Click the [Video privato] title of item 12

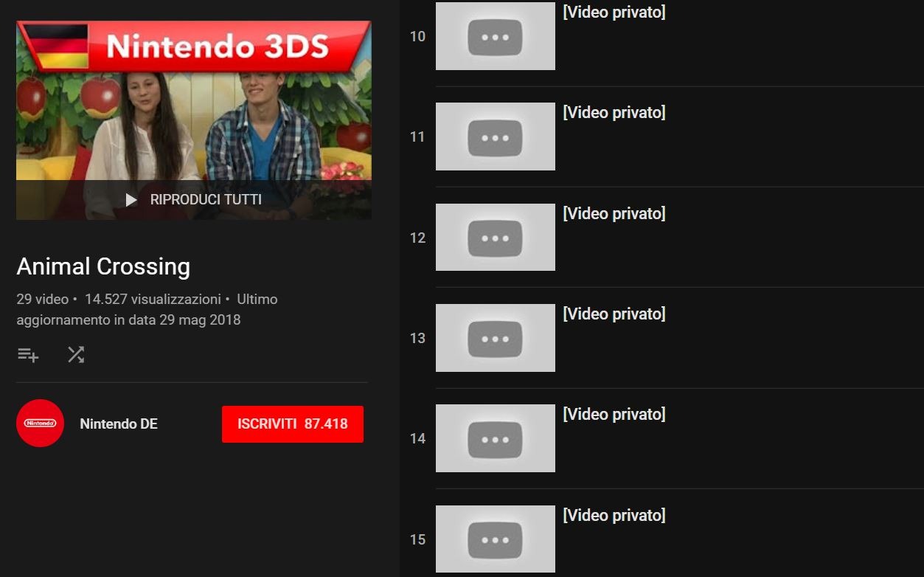coord(614,214)
